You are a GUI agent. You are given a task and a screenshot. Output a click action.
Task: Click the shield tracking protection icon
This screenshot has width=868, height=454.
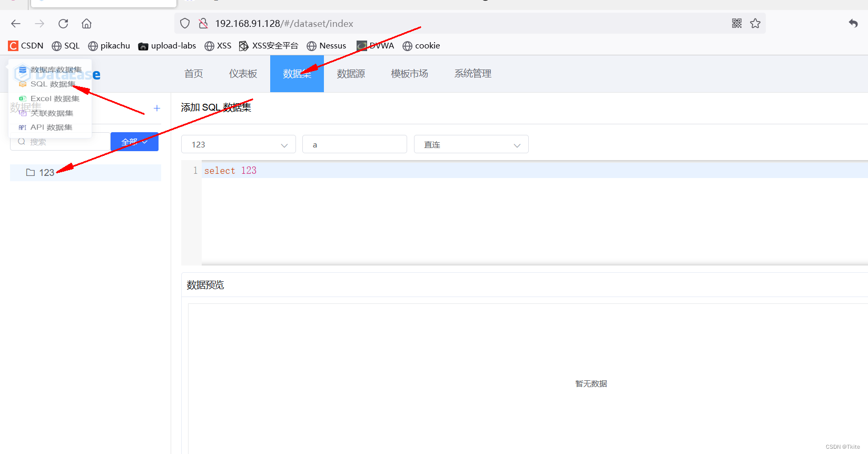point(185,24)
